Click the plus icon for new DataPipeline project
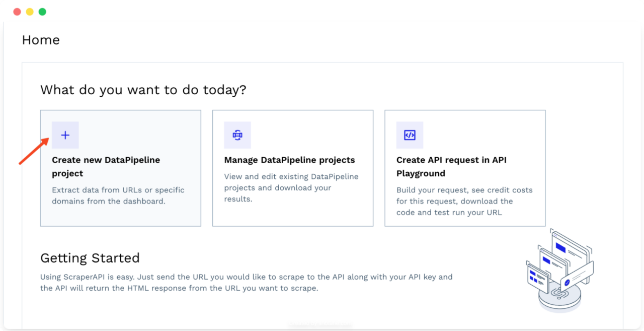644x331 pixels. [x=65, y=135]
